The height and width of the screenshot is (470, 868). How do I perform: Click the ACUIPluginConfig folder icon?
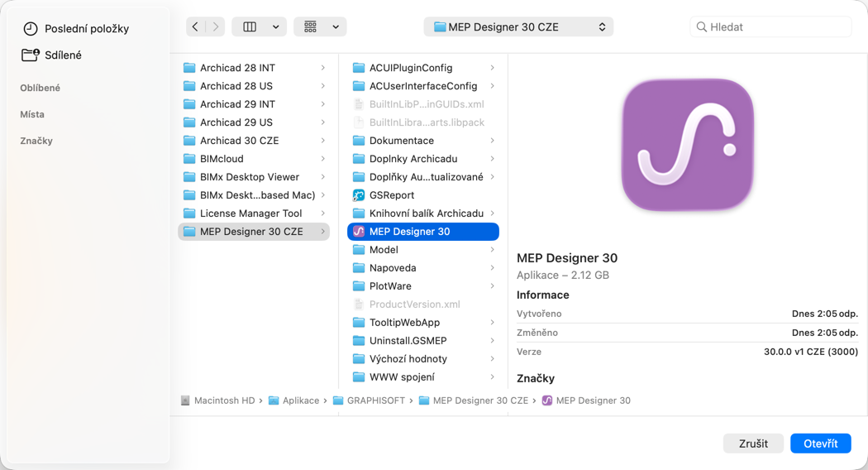359,68
